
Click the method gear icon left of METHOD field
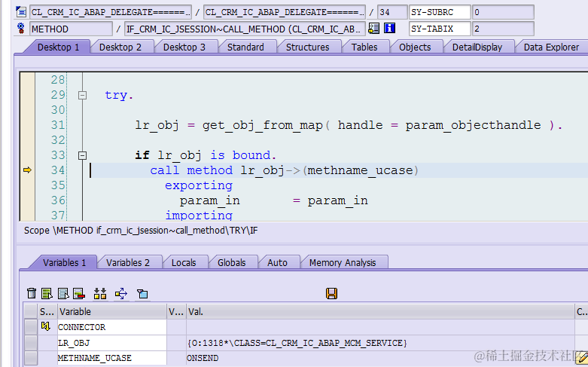21,28
